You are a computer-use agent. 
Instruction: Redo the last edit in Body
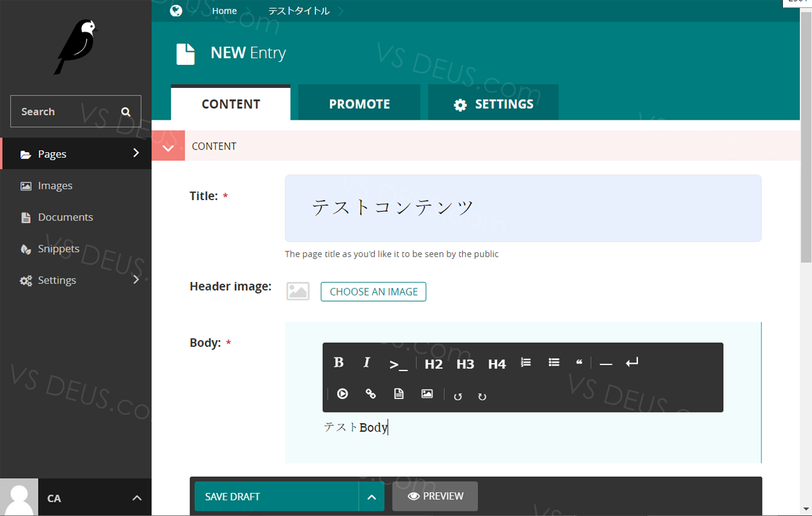[482, 396]
